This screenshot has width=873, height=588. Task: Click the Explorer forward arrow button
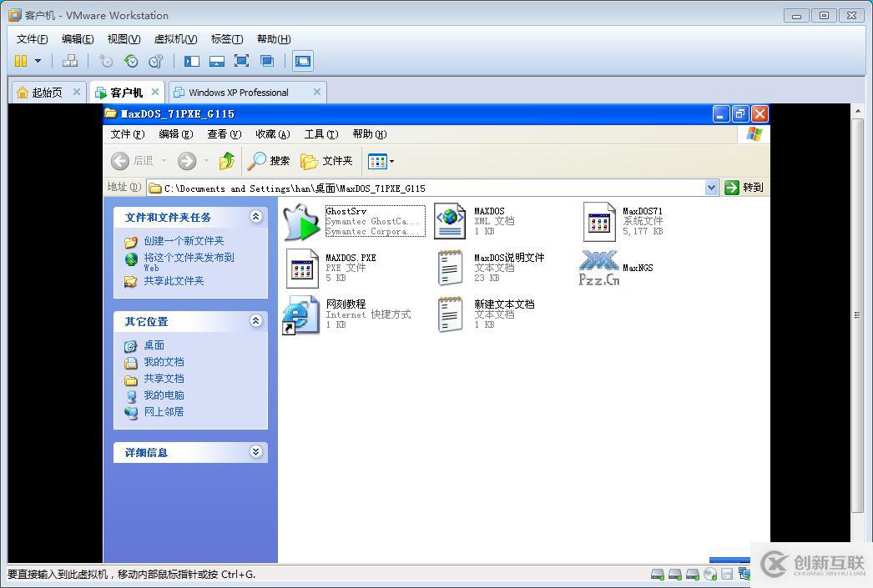coord(187,161)
